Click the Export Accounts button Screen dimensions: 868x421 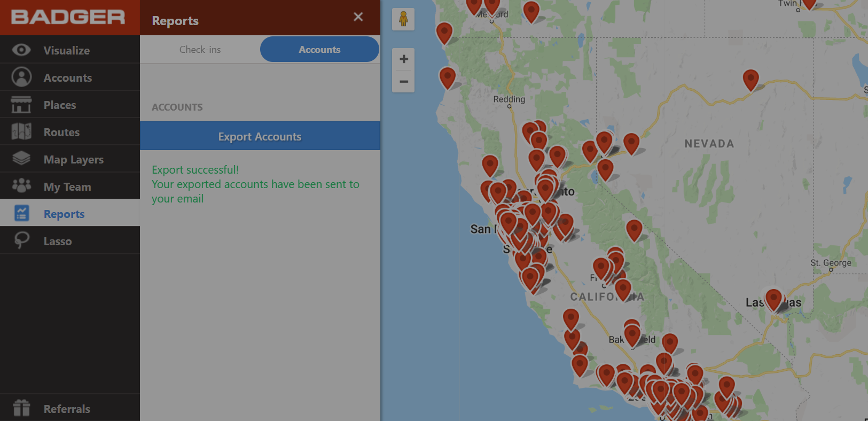(260, 136)
